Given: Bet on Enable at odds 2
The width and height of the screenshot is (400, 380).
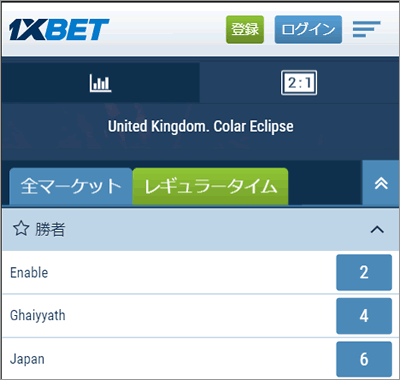Looking at the screenshot, I should click(364, 272).
